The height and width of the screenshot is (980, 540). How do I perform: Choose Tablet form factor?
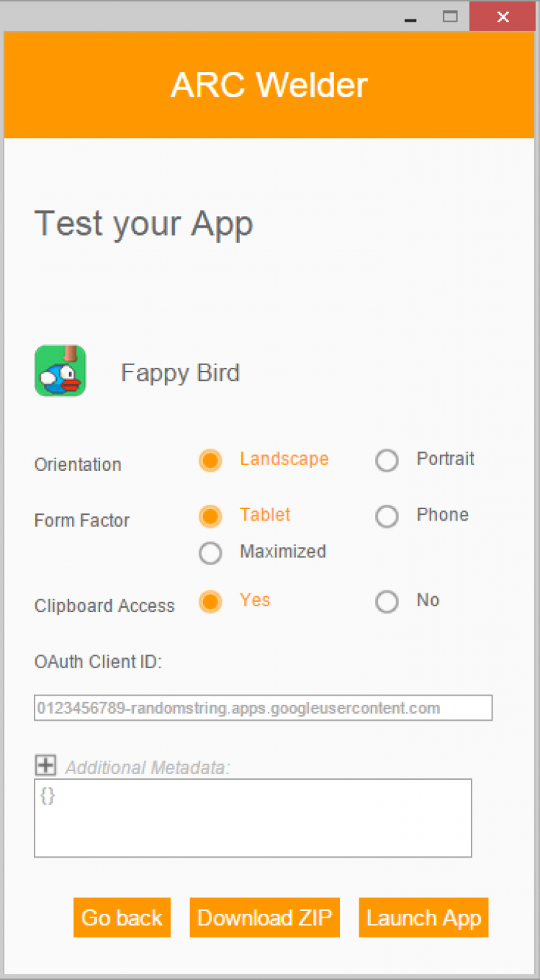pyautogui.click(x=210, y=516)
